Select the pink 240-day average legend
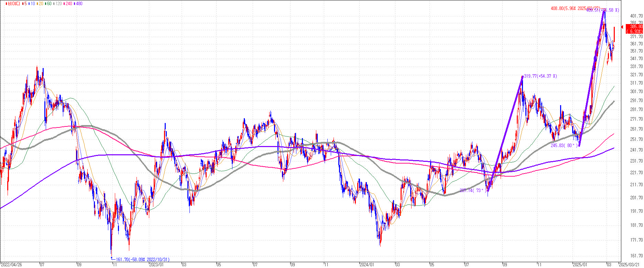The image size is (644, 268). point(68,3)
